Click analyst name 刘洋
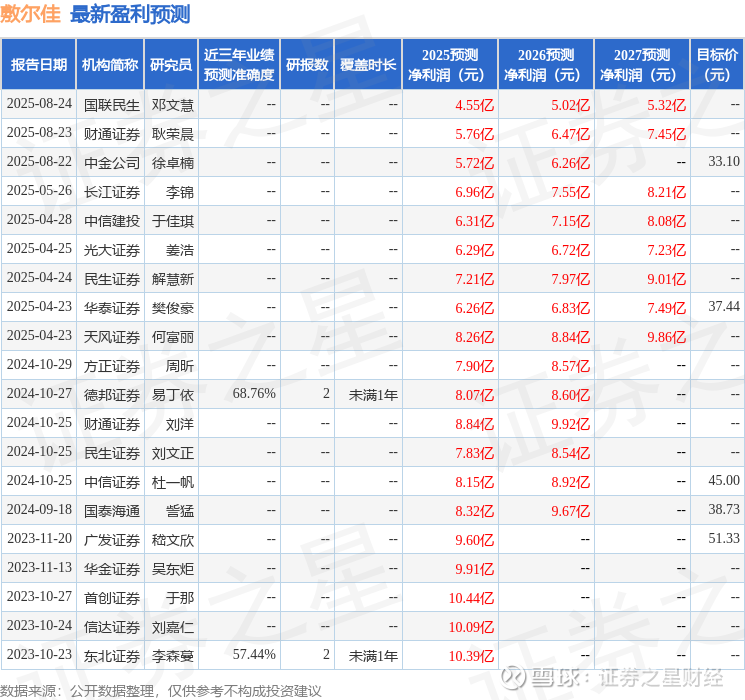 [180, 424]
